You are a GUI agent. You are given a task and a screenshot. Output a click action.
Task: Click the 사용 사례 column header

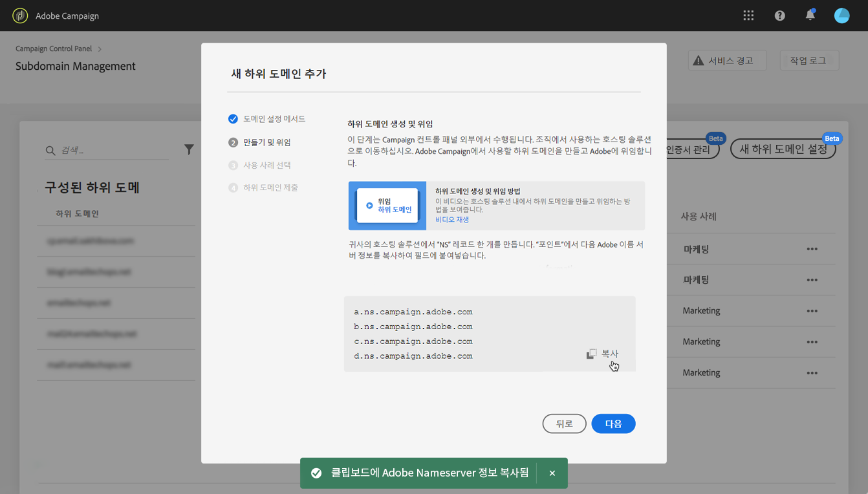[699, 217]
